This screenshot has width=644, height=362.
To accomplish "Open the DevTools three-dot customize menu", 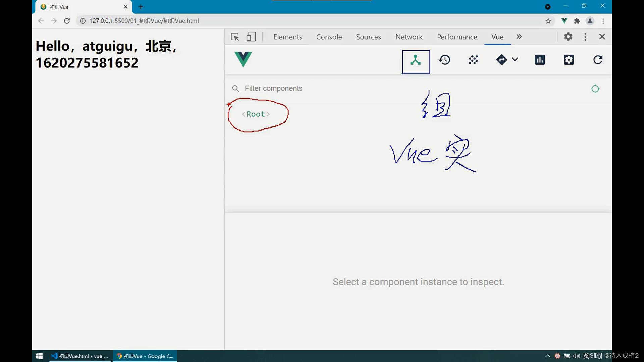I will coord(585,37).
